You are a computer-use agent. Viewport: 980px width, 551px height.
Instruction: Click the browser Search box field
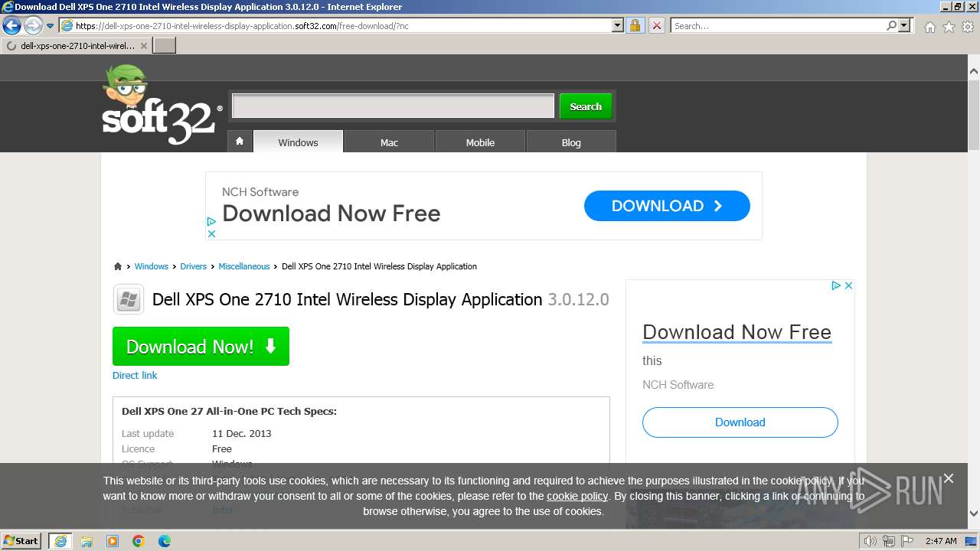pos(777,26)
